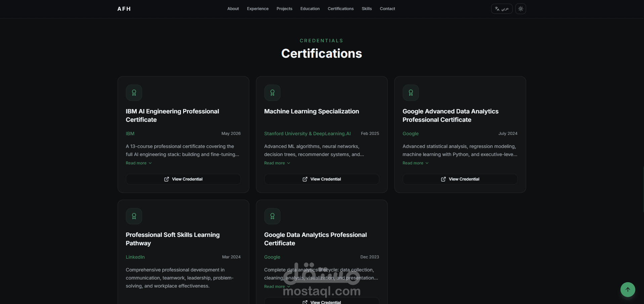Select Certifications in the top nav
This screenshot has height=304, width=644.
tap(341, 9)
